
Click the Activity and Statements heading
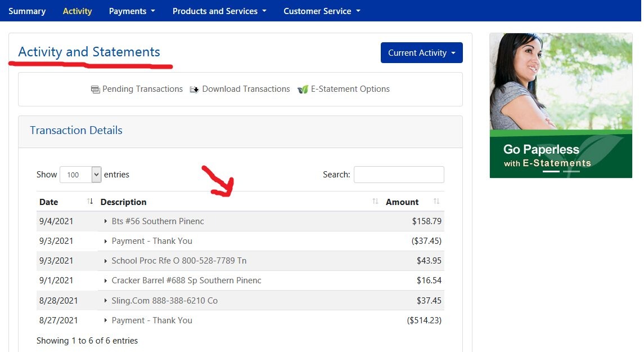click(x=89, y=52)
